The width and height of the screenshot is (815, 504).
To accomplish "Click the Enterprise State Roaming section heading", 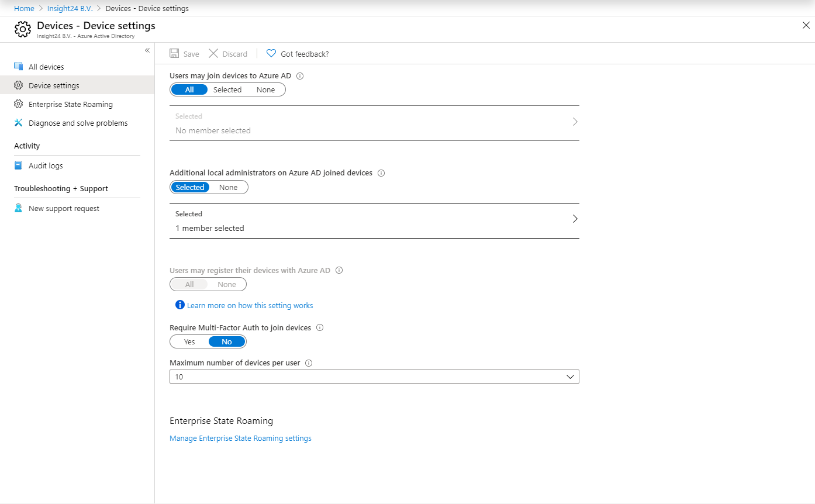I will [x=221, y=421].
